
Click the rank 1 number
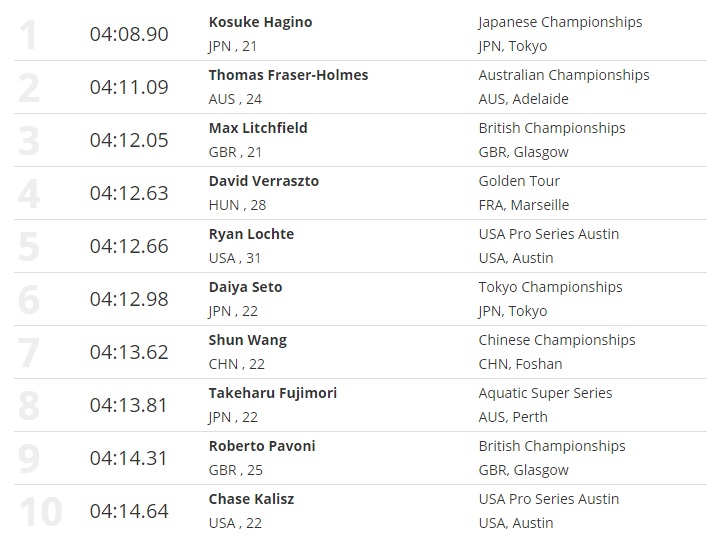[29, 34]
